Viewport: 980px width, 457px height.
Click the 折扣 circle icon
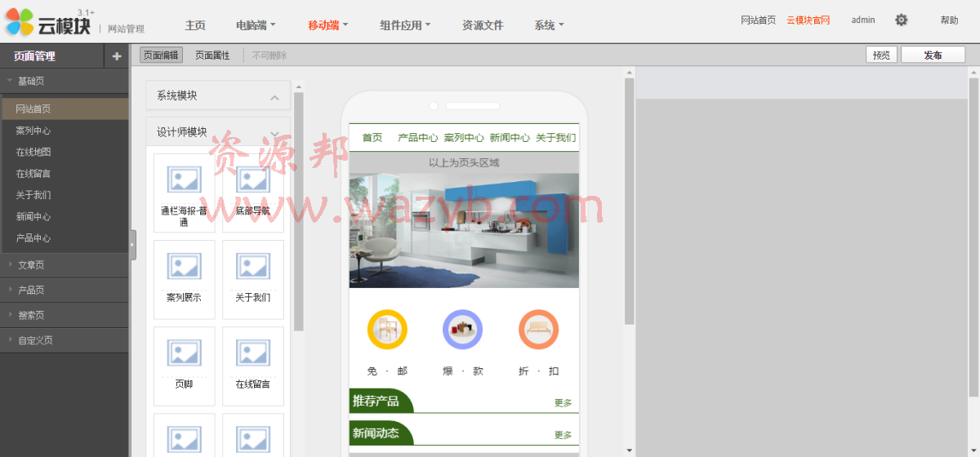pyautogui.click(x=538, y=330)
